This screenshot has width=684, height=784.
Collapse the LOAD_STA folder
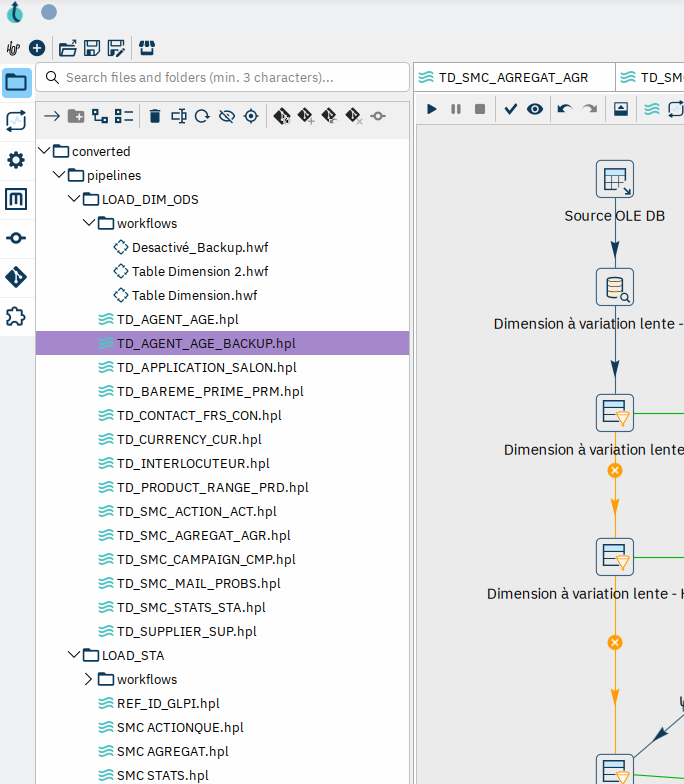point(74,654)
